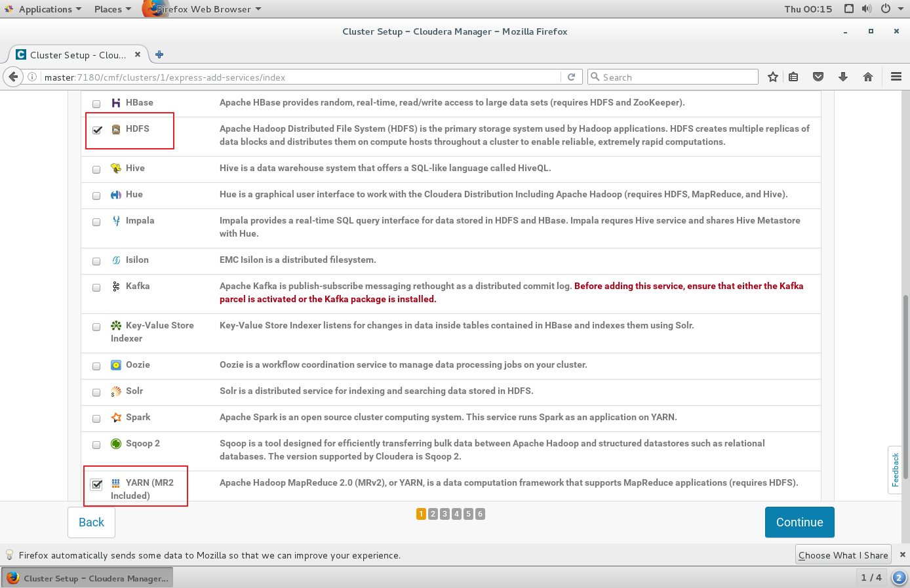910x588 pixels.
Task: Open the Places menu
Action: (x=113, y=9)
